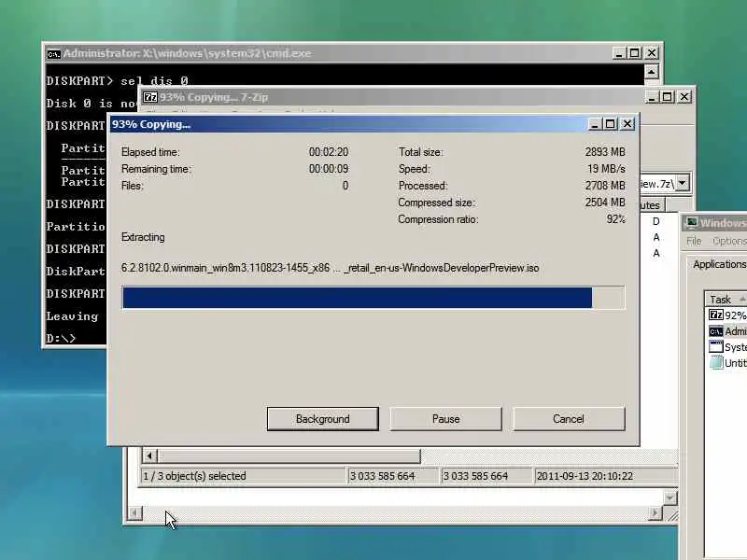Click the extracting ISO file name text
747x560 pixels.
331,268
